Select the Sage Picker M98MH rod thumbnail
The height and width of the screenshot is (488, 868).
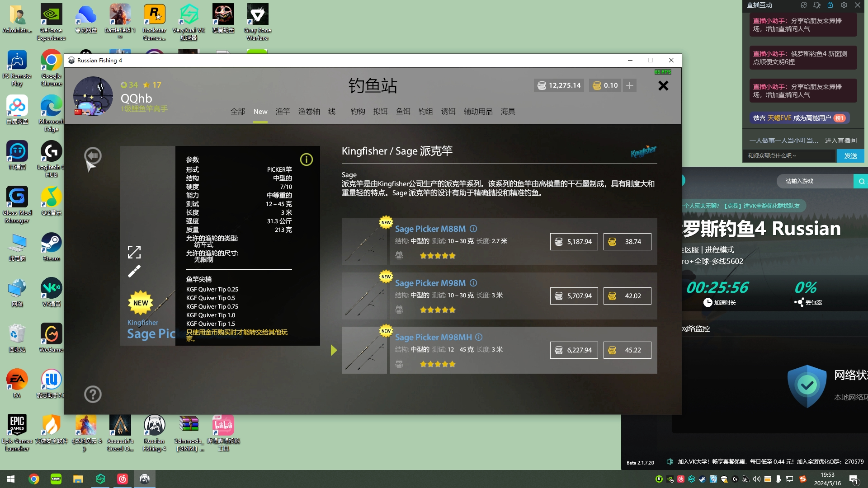point(364,350)
